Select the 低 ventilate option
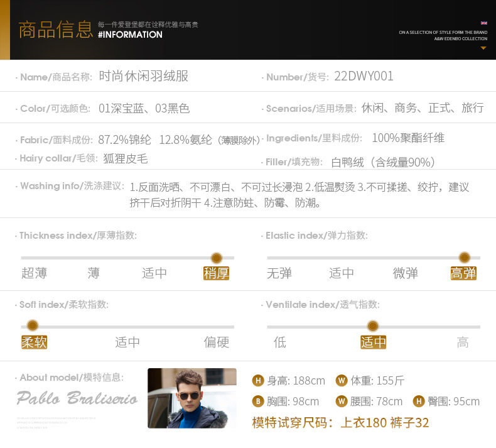This screenshot has height=448, width=496. point(279,342)
